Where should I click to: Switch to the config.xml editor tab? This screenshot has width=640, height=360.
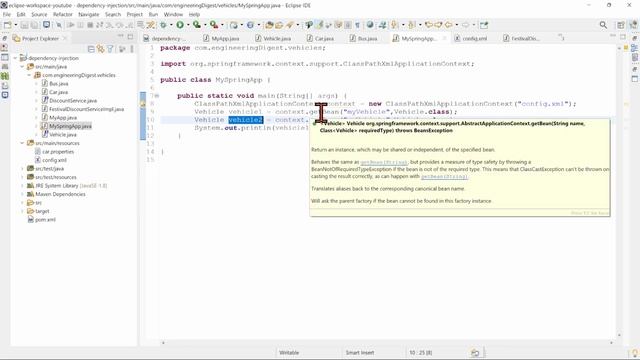[x=471, y=38]
